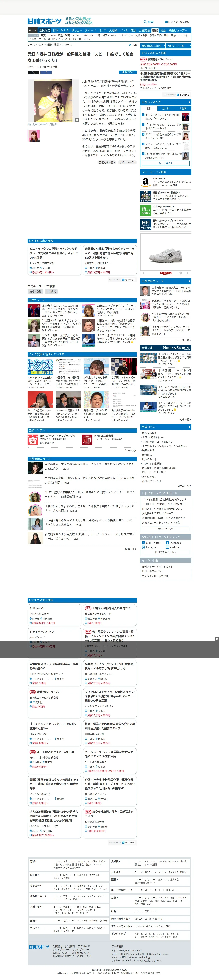Click the small thumbnail below main photo
219x980 pixels.
[33, 136]
